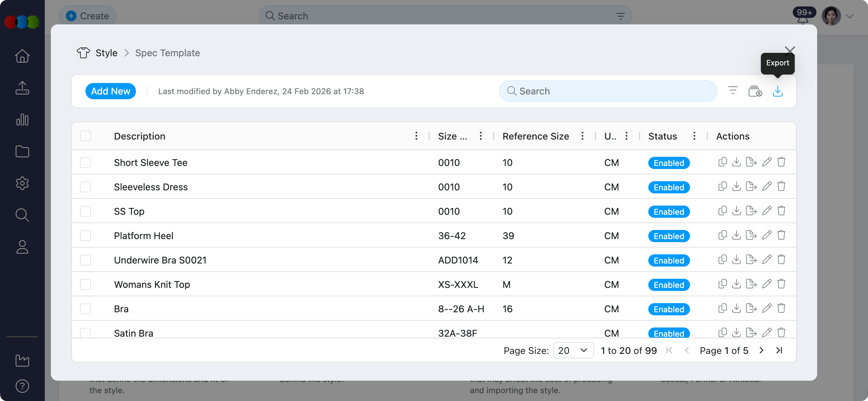Click the Export download icon in toolbar
868x401 pixels.
pos(777,91)
